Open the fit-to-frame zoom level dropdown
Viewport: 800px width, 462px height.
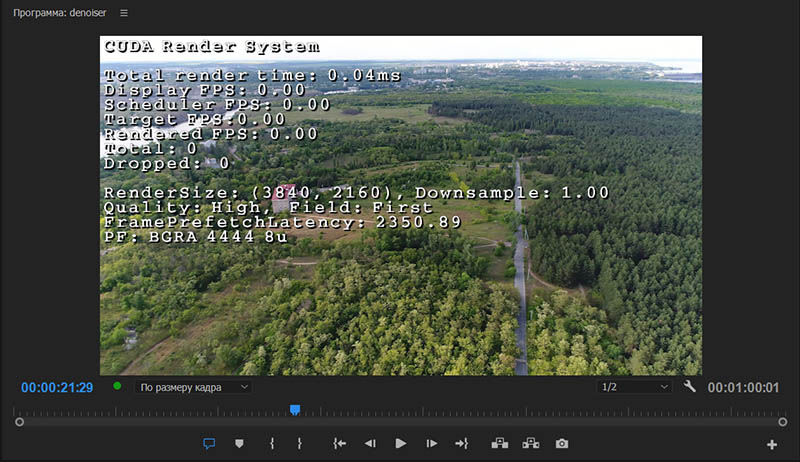point(193,388)
